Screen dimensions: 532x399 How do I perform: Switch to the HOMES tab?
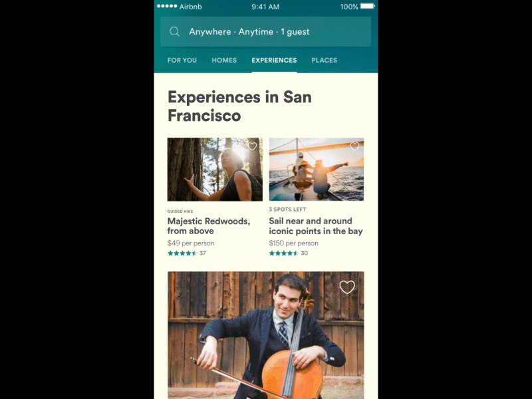224,60
